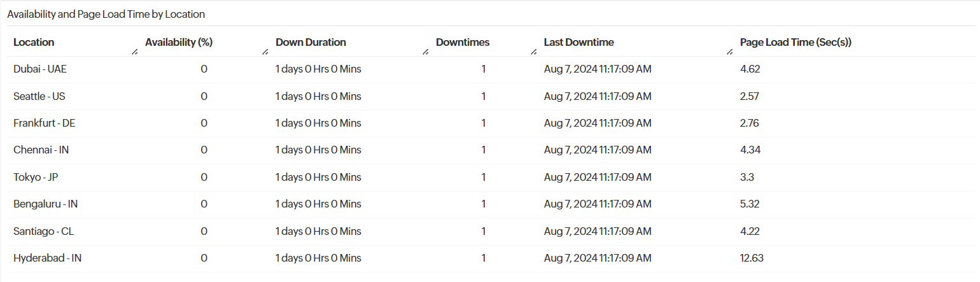The image size is (980, 282).
Task: Select the Tokyo - JP row
Action: (x=36, y=177)
